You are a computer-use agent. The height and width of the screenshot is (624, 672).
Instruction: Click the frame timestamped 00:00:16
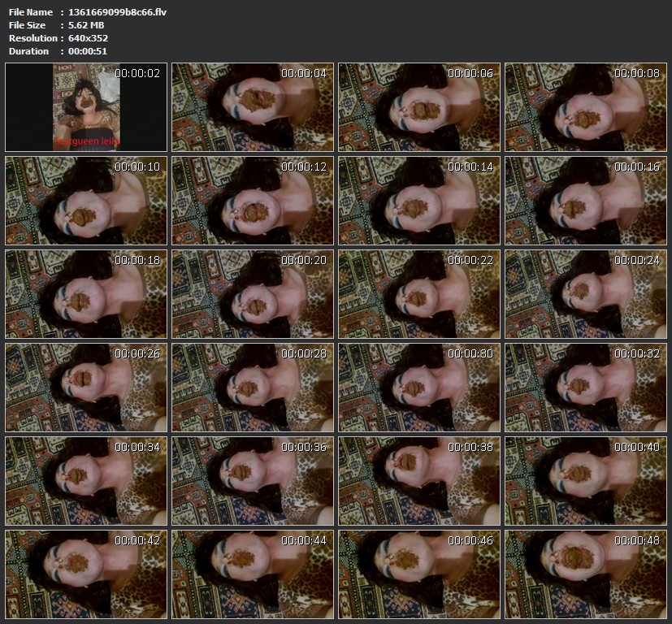click(585, 201)
